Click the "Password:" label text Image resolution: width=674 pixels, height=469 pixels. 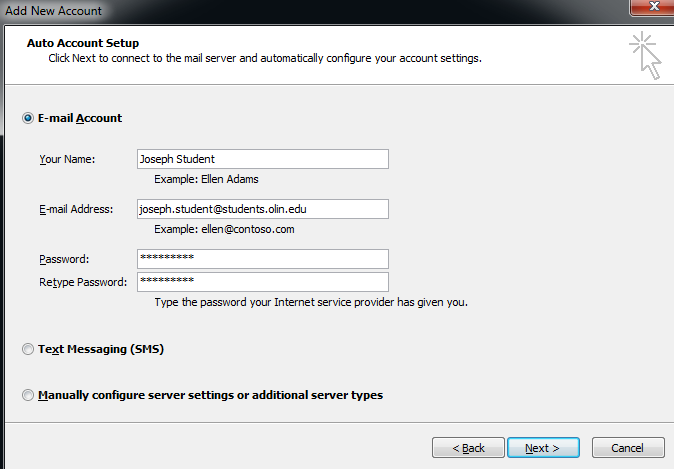[64, 259]
